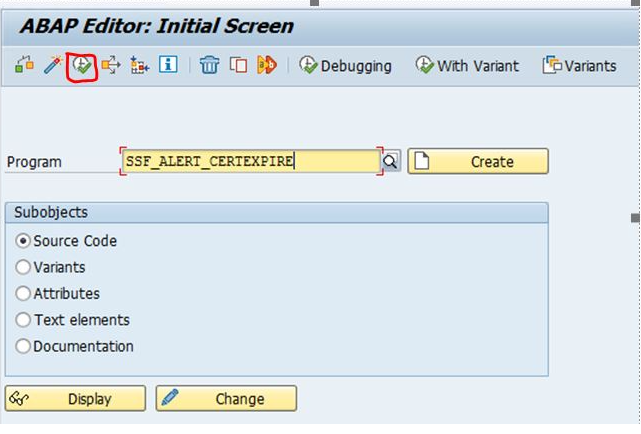Screen dimensions: 641x434
Task: Select the Source Code radio button
Action: click(23, 241)
